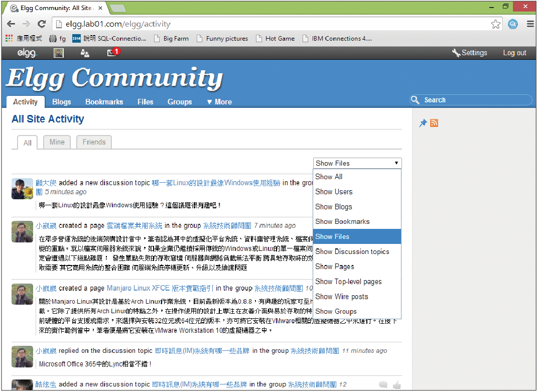Open the elgg logo in top bar
The image size is (538, 392).
point(27,53)
